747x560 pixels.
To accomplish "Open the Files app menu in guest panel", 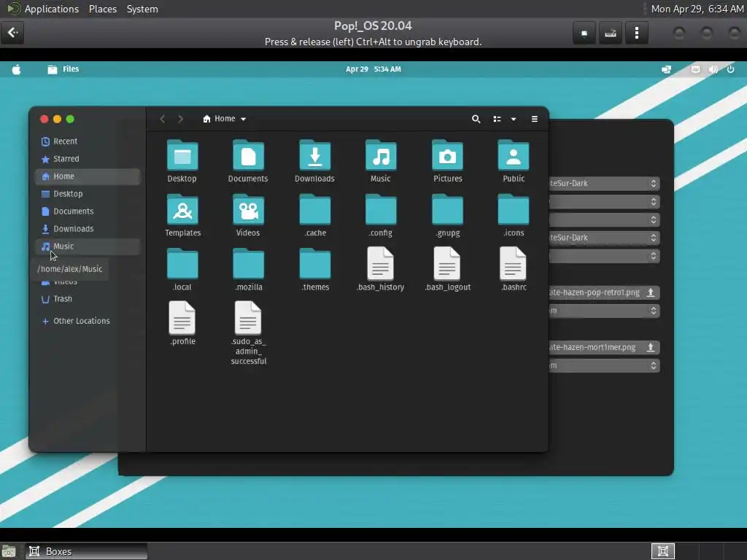I will tap(63, 69).
